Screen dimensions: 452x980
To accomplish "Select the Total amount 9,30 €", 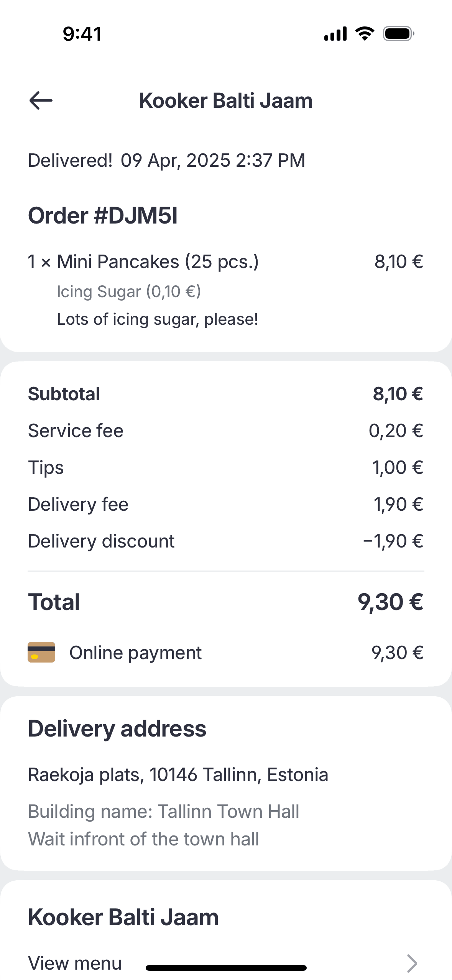I will point(391,602).
